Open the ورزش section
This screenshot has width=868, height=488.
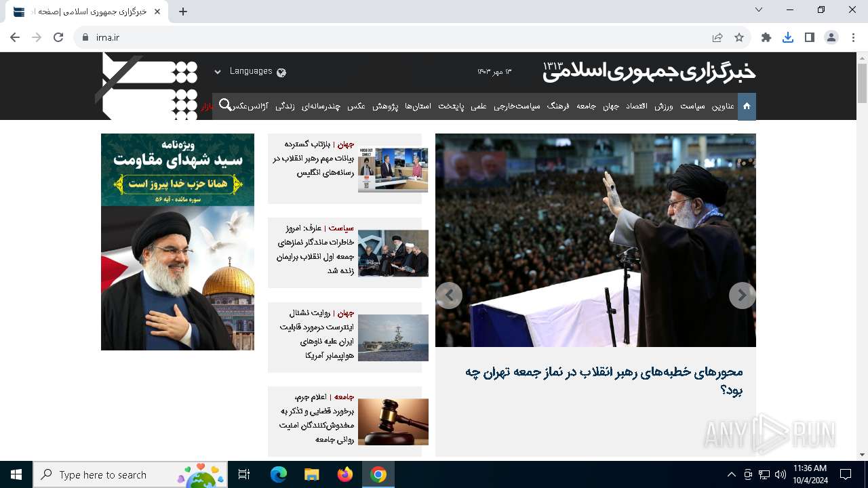(x=665, y=106)
